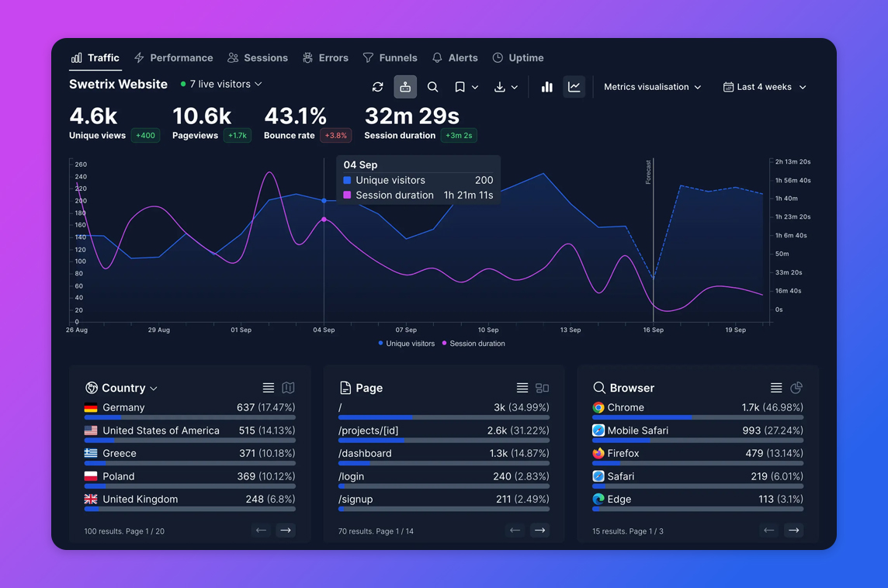The width and height of the screenshot is (888, 588).
Task: Click the Edge browser icon
Action: tap(598, 499)
